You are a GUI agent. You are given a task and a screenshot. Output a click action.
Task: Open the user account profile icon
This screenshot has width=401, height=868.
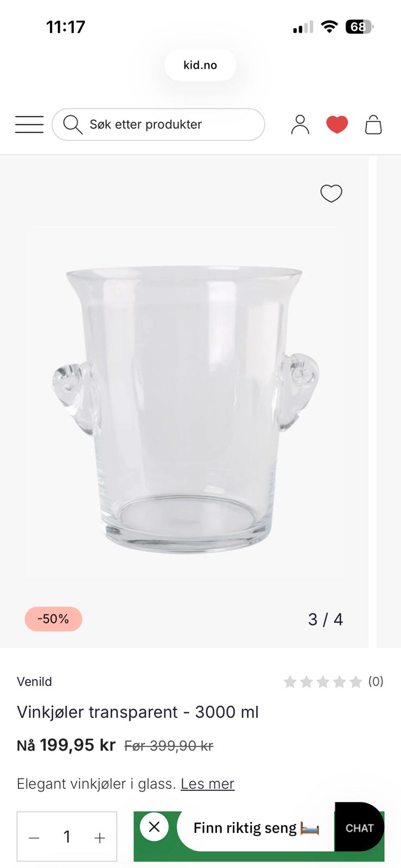pyautogui.click(x=300, y=124)
